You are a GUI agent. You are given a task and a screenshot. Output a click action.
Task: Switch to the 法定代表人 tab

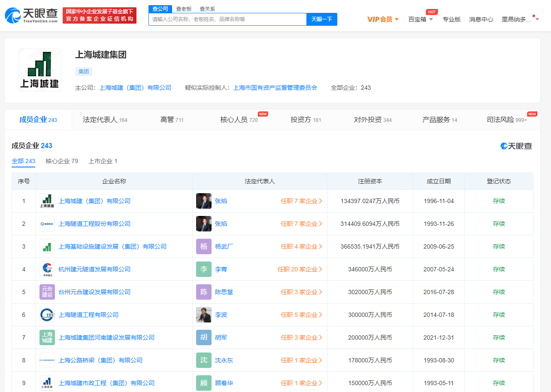click(105, 120)
